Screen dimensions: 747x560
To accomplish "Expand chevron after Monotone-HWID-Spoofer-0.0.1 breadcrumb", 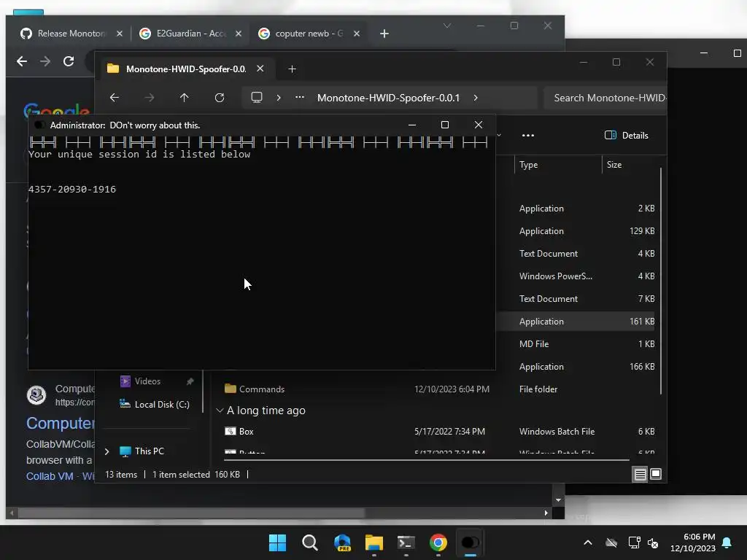I will [x=476, y=98].
